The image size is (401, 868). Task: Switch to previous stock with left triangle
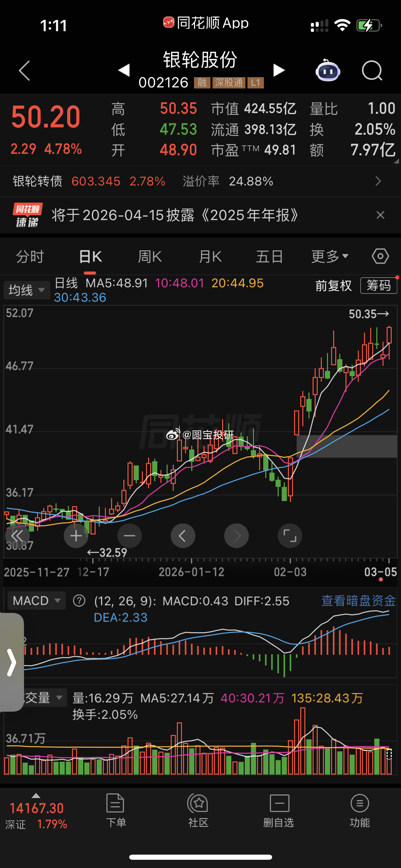coord(124,70)
